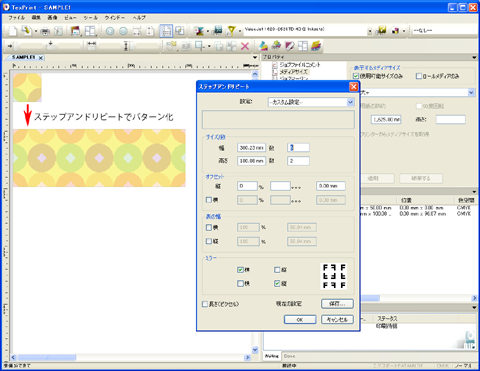Click the grid layout panel icon
The height and width of the screenshot is (371, 480).
[303, 46]
